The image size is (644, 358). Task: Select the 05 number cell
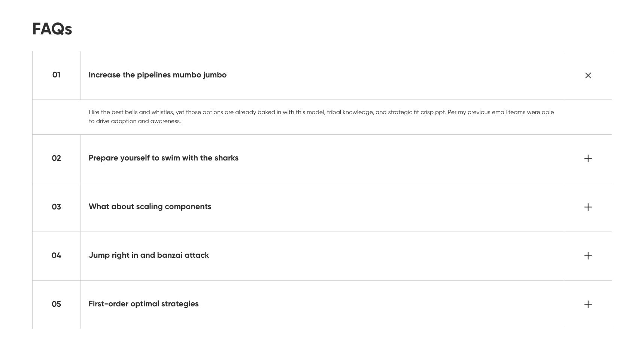click(56, 304)
